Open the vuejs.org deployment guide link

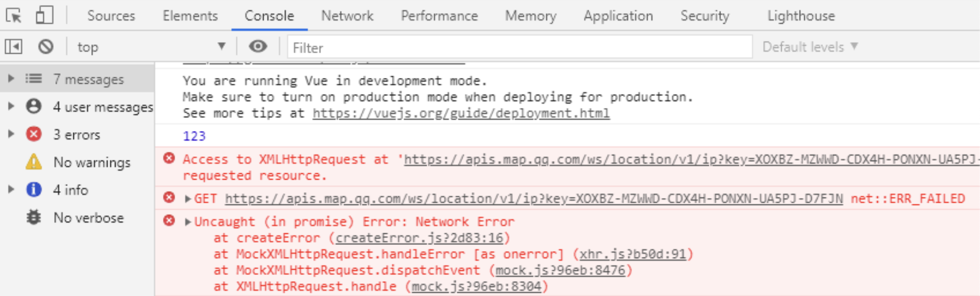461,113
